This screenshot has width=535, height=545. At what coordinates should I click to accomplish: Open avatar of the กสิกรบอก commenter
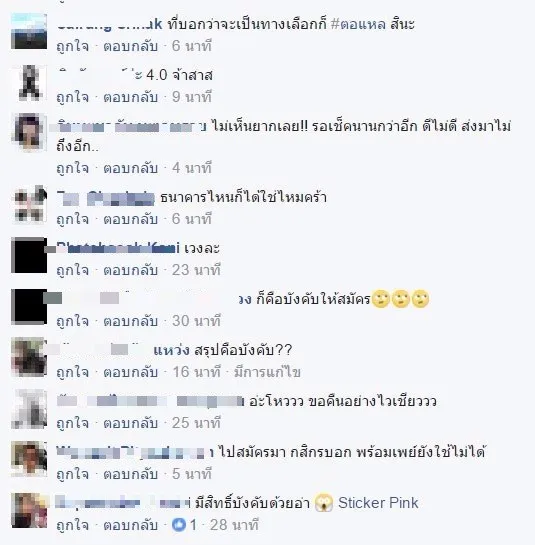click(x=29, y=459)
